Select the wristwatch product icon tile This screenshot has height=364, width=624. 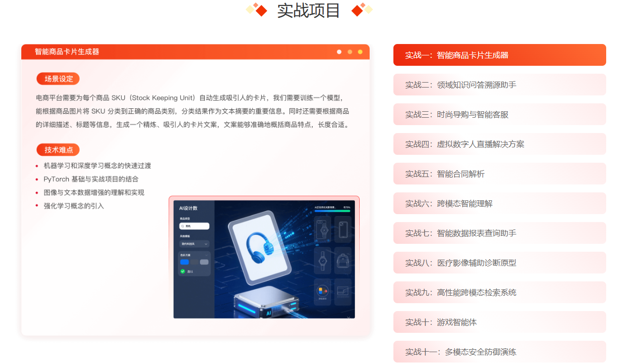coord(323,261)
